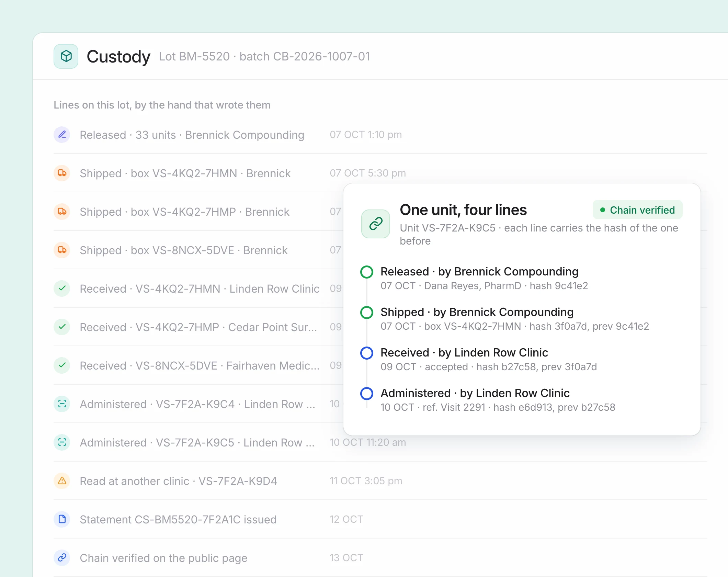Click the 11 OCT 3:05 pm timestamp
Screen dimensions: 728x577
pos(366,481)
